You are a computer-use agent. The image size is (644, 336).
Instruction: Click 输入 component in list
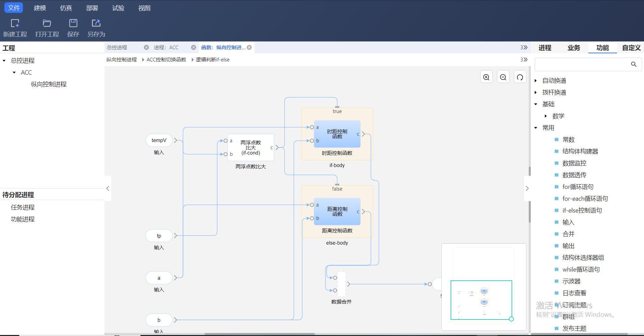(568, 222)
